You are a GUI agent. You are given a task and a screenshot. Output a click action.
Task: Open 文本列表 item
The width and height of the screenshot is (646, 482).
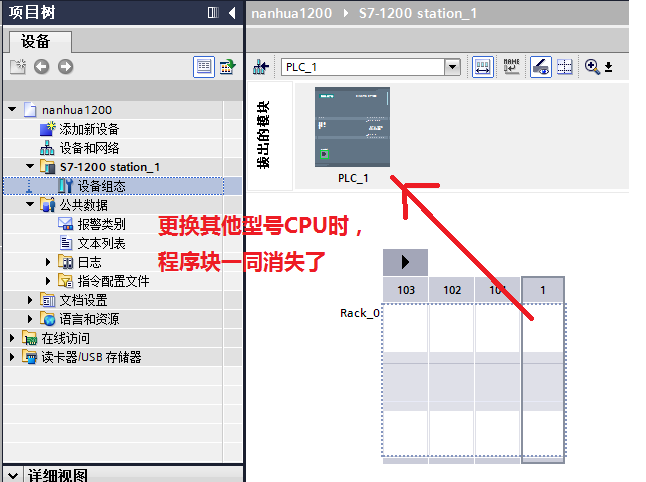click(101, 243)
